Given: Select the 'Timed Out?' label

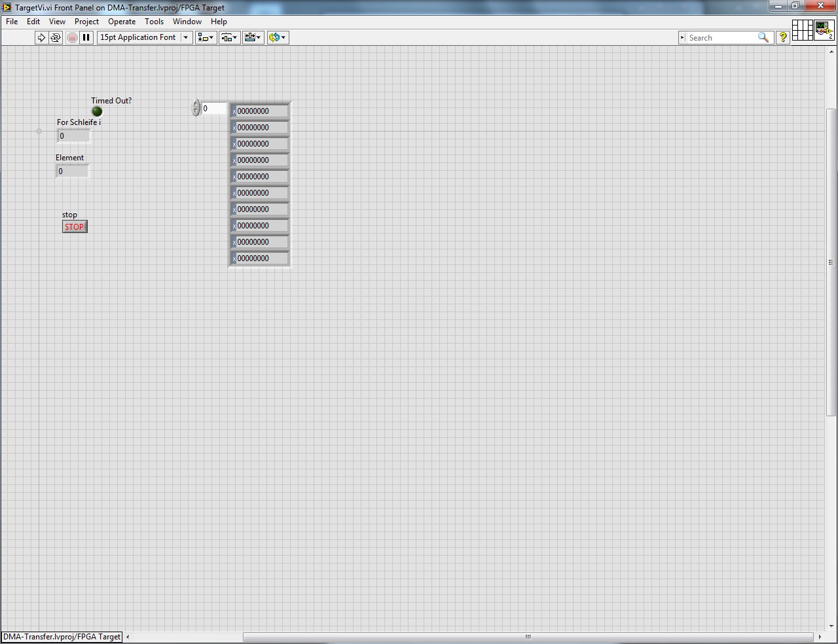Looking at the screenshot, I should tap(111, 101).
